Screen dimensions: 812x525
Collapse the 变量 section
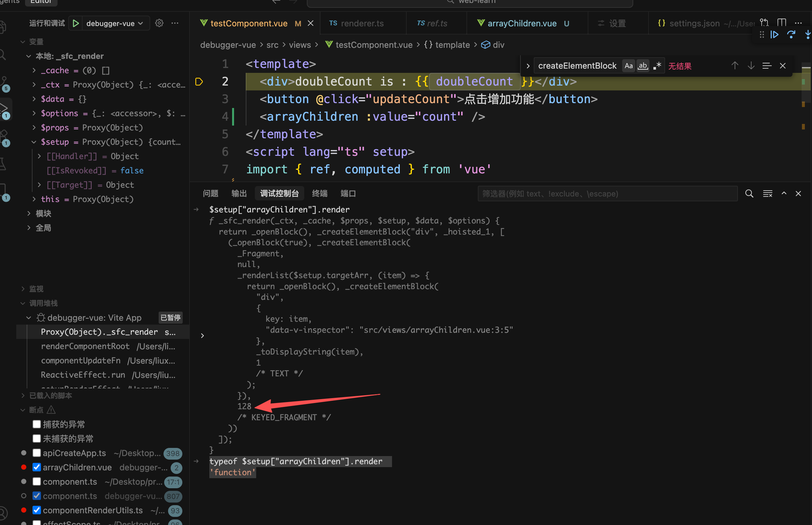point(23,42)
